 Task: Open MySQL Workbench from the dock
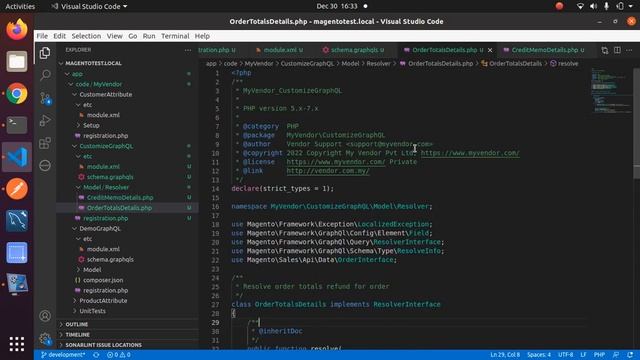(17, 221)
